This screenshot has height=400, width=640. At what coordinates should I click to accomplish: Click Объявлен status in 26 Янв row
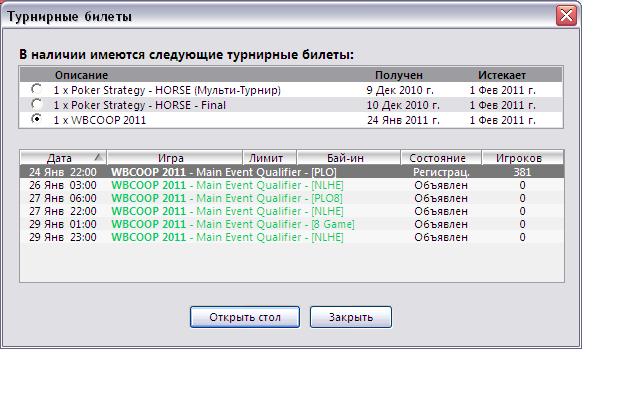tap(441, 185)
